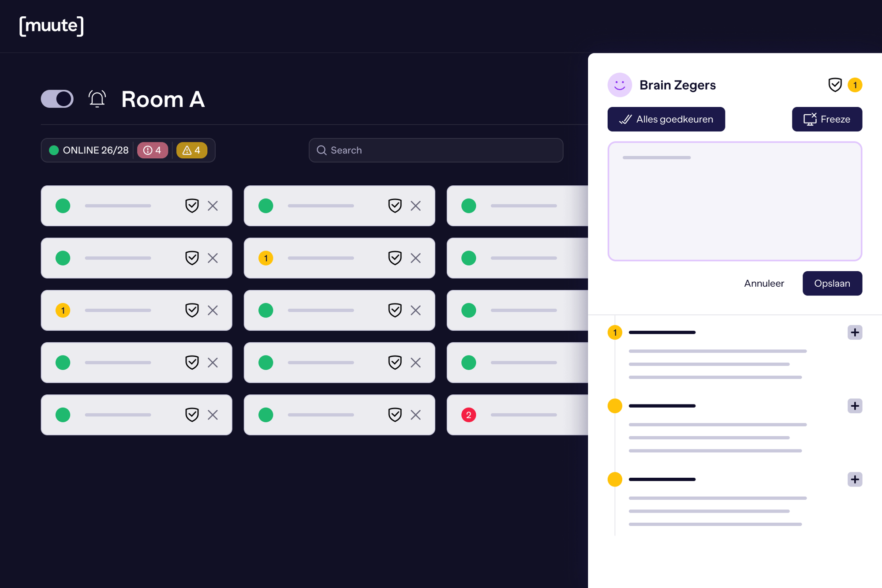
Task: Click the Alles goedkeuren button
Action: pos(666,119)
